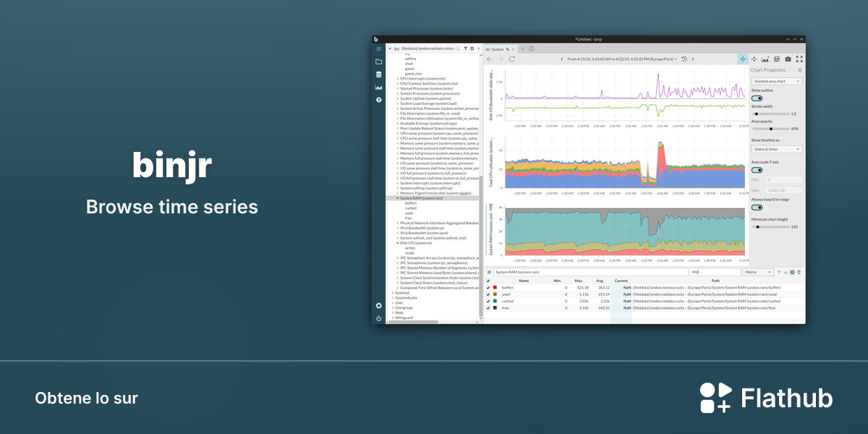
Task: Navigate back with the left arrow
Action: 489,59
